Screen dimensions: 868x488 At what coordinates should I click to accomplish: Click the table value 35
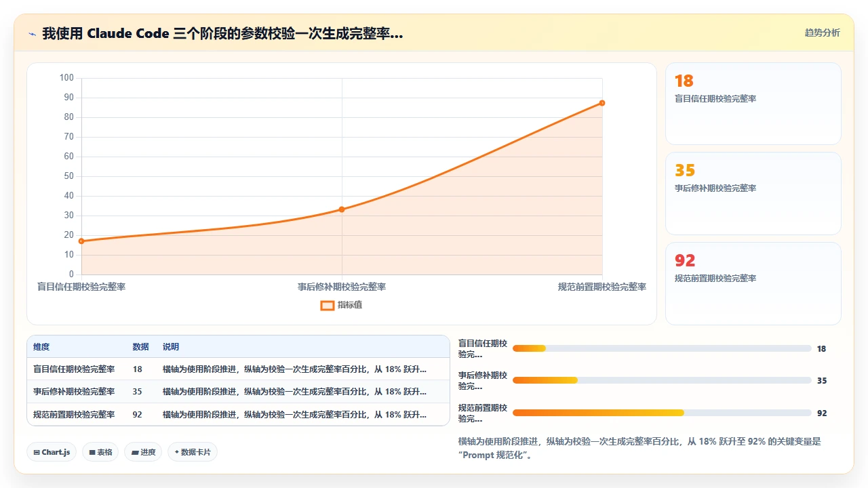tap(138, 392)
